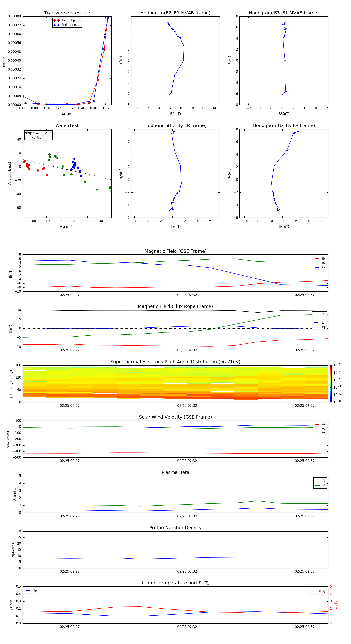Click the "Proton Temperature and Te/Tp" title
This screenshot has width=351, height=644.
tap(175, 583)
